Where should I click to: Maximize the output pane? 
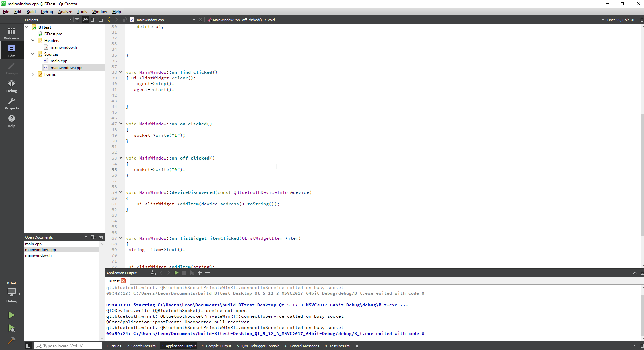pyautogui.click(x=635, y=273)
